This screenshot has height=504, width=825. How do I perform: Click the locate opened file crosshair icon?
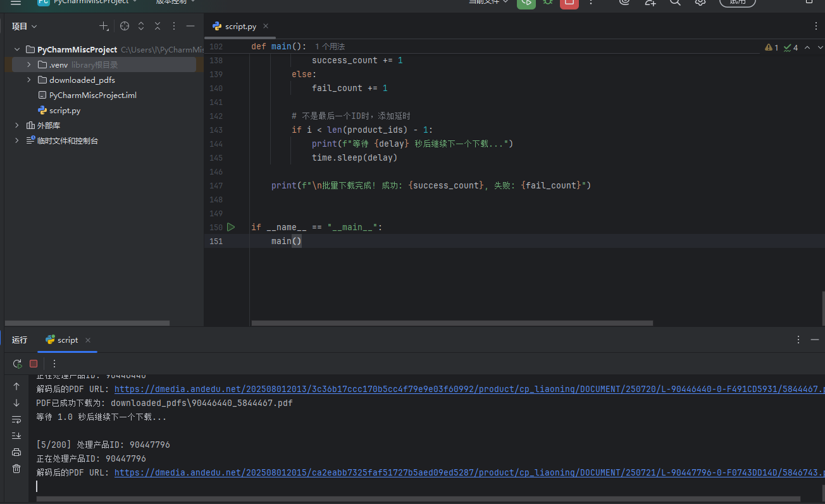[x=125, y=26]
